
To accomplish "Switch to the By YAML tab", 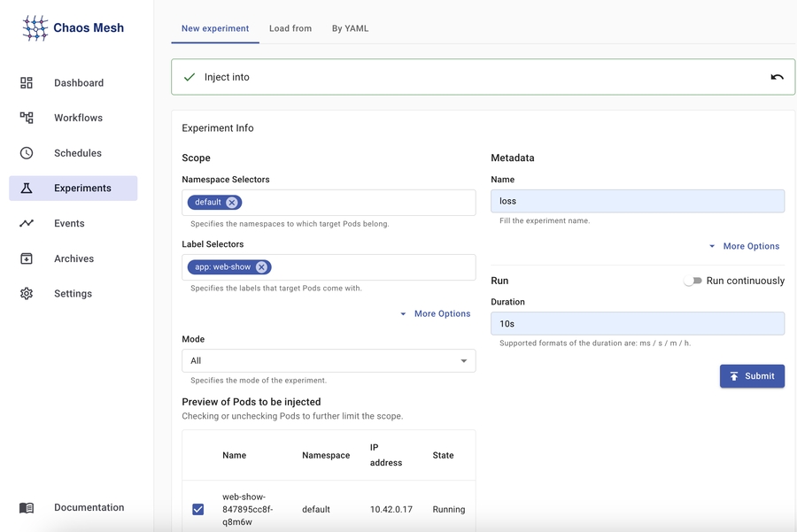I will coord(350,28).
